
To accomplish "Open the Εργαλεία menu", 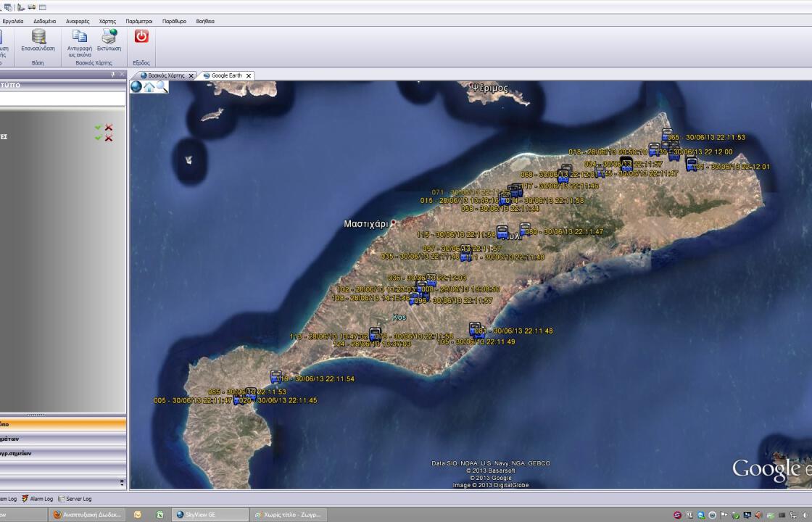I will [13, 21].
